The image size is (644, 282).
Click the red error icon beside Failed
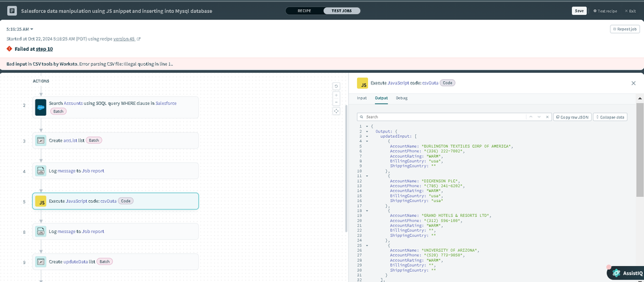click(x=9, y=49)
